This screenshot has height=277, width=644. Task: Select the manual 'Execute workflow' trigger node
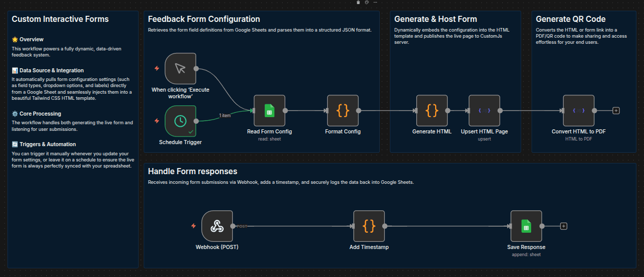180,68
